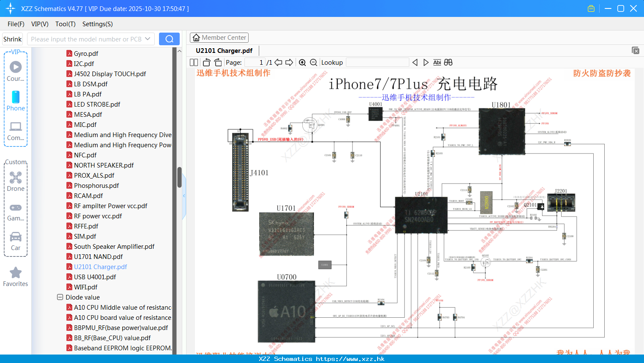Zoom out of the schematic
Screen dimensions: 644x363
[313, 62]
